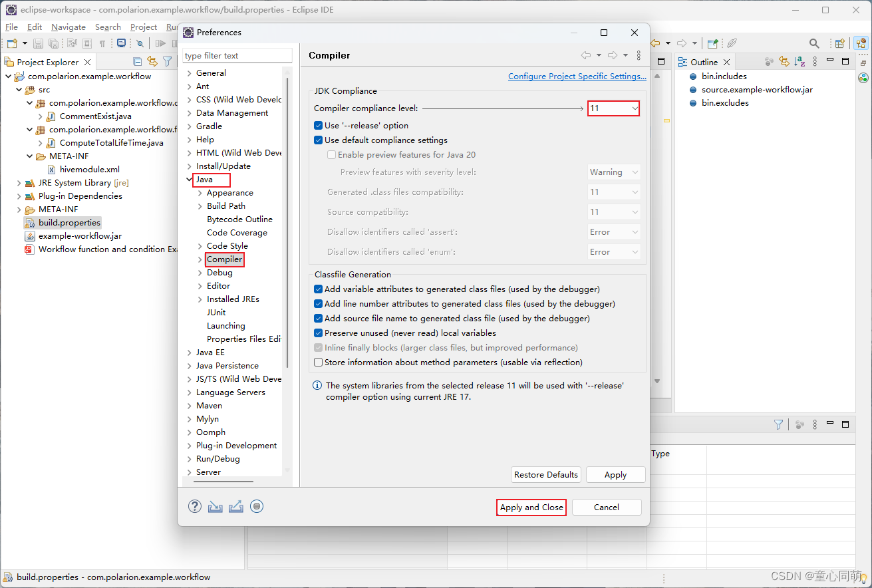Screen dimensions: 872x588
Task: Open the Project menu
Action: click(x=144, y=27)
